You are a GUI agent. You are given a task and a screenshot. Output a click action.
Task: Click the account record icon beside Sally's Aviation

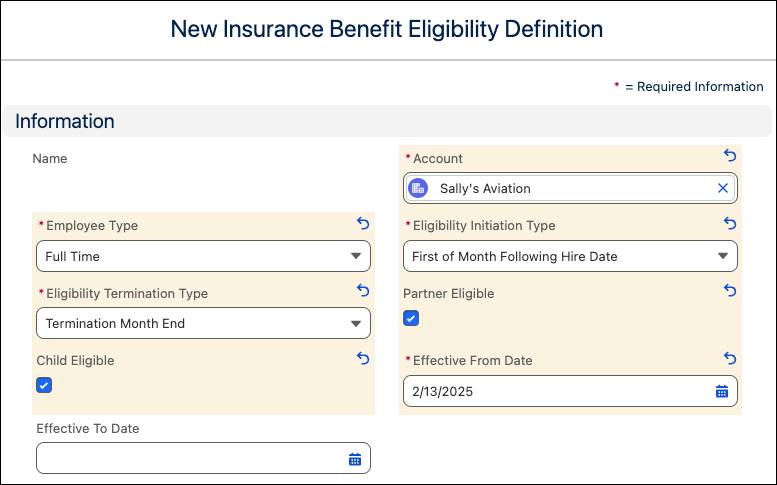419,188
